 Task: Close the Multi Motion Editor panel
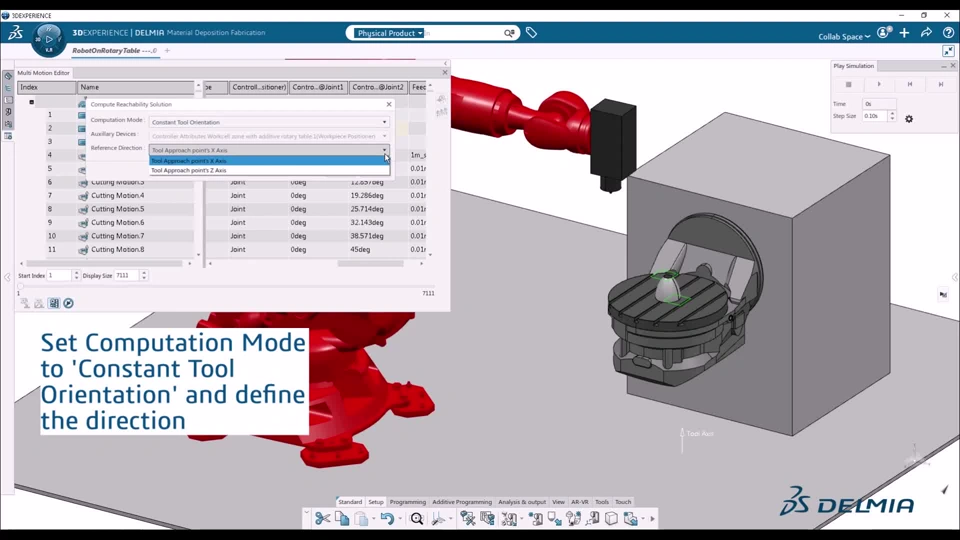(445, 72)
